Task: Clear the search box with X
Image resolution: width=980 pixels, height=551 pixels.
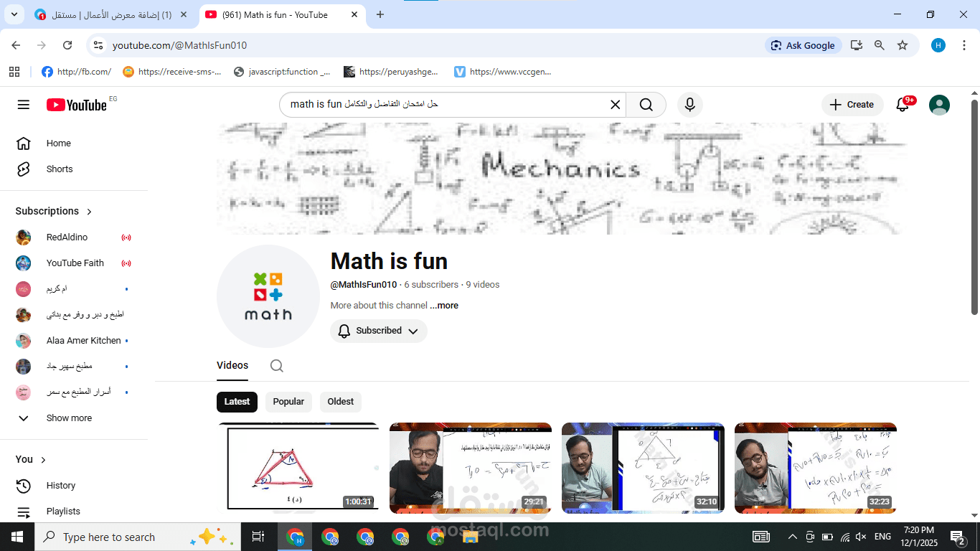Action: tap(615, 105)
